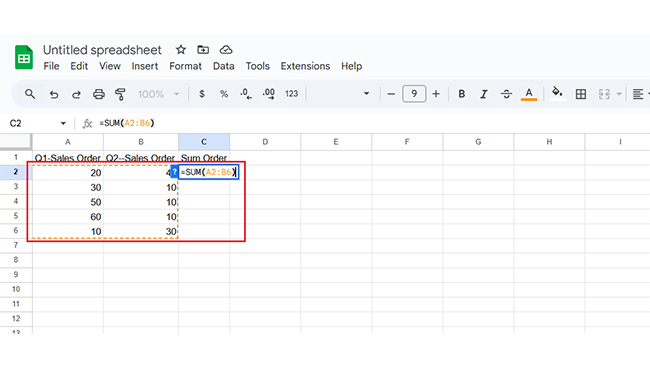Click cell C2 with the SUM formula
Screen dimensions: 650x368
[209, 172]
